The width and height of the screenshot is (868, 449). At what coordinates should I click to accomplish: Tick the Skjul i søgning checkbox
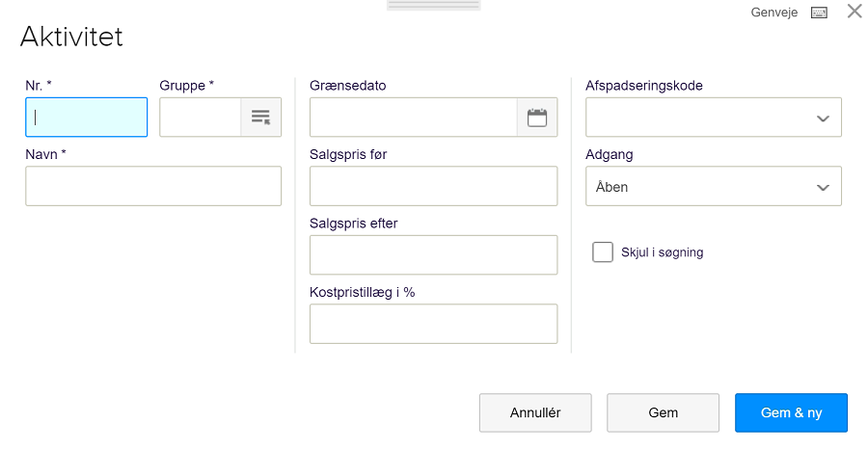click(x=603, y=252)
